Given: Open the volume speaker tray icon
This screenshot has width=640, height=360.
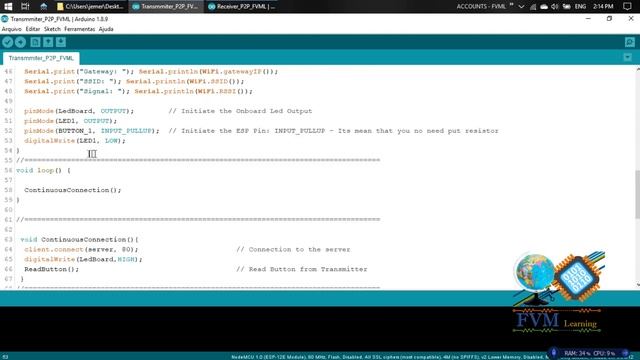Looking at the screenshot, I should tap(555, 7).
